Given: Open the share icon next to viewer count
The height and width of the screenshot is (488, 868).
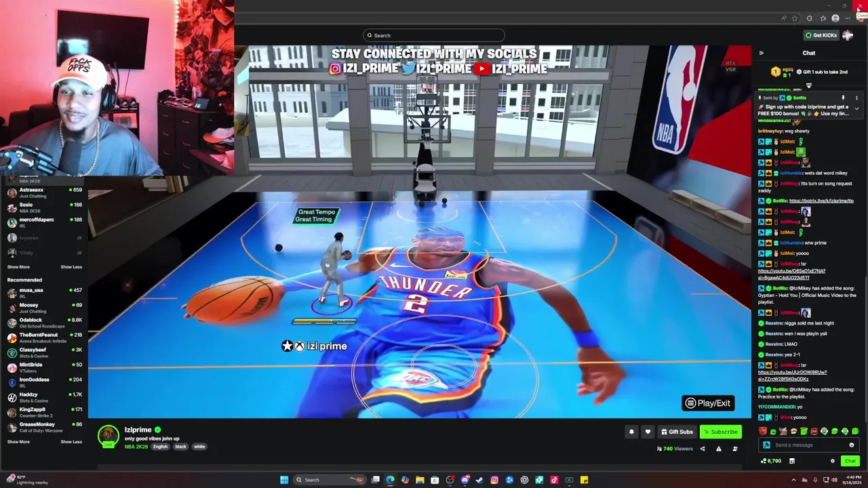Looking at the screenshot, I should point(702,449).
